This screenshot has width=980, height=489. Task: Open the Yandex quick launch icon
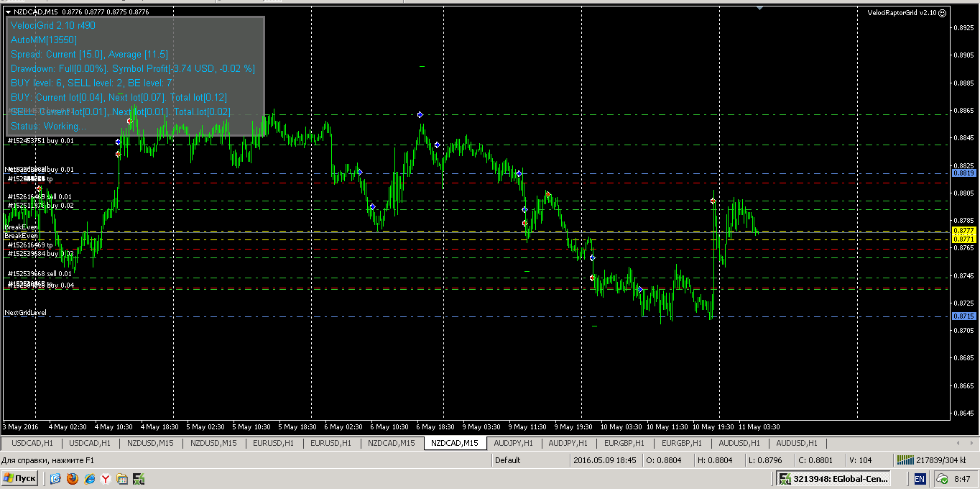106,478
